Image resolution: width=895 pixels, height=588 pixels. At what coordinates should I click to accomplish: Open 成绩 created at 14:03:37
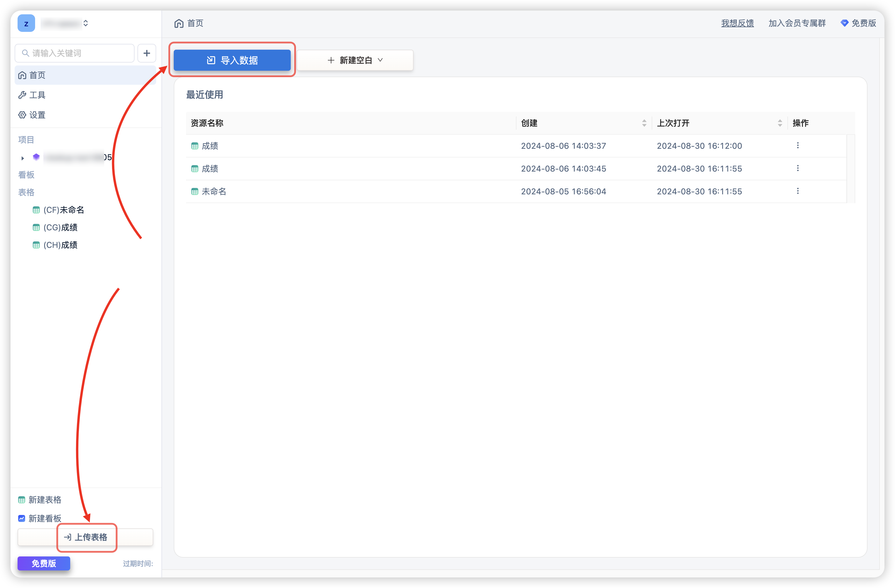(210, 146)
